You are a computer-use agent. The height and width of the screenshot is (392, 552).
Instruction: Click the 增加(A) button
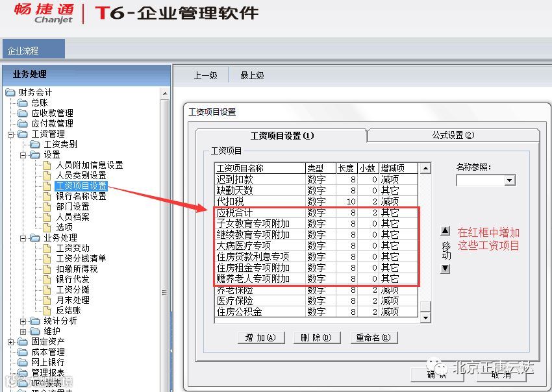pos(261,338)
